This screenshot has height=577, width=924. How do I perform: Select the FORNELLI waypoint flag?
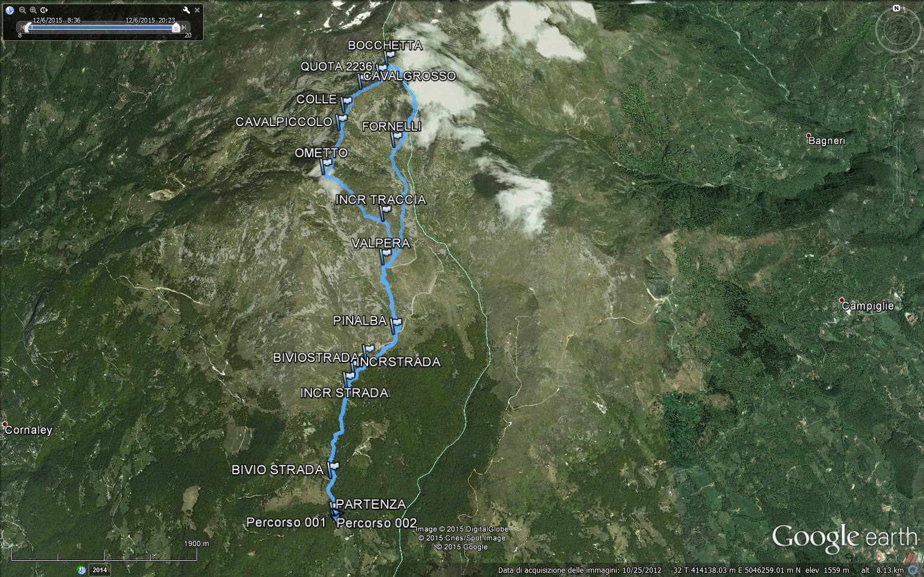click(396, 138)
